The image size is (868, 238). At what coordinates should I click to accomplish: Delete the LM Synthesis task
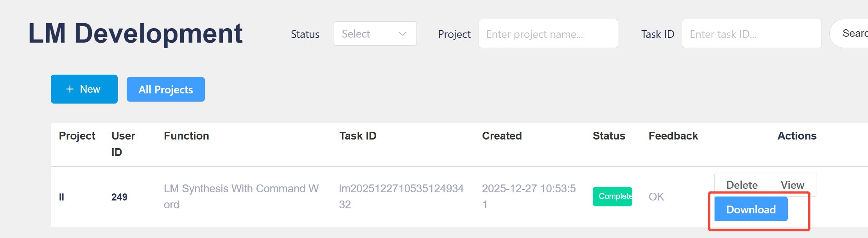pos(742,184)
